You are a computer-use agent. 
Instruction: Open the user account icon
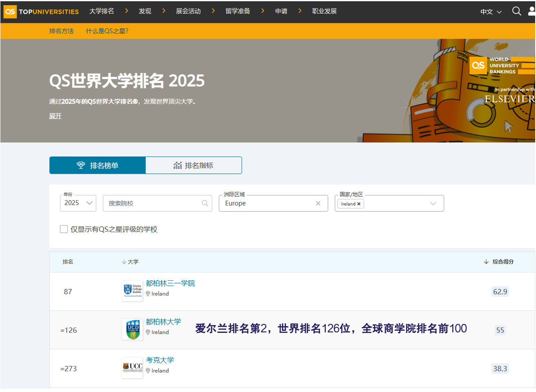(532, 11)
